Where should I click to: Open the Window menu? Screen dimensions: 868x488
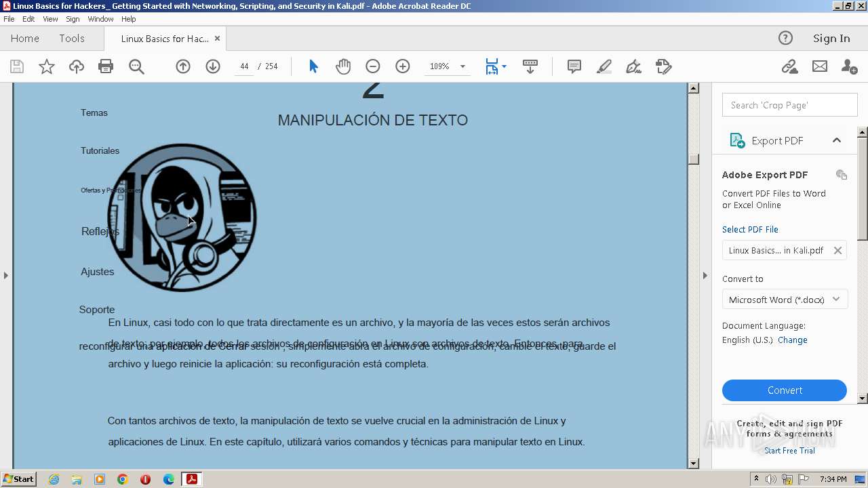(100, 19)
